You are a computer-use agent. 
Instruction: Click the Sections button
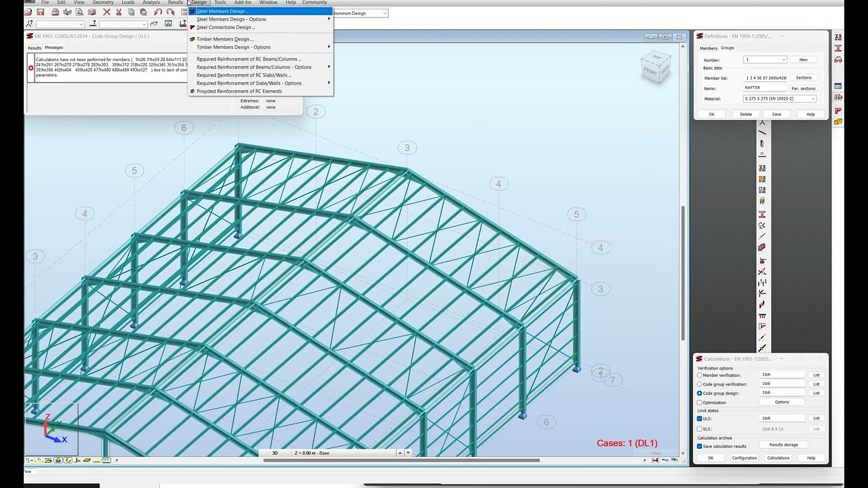[x=804, y=78]
